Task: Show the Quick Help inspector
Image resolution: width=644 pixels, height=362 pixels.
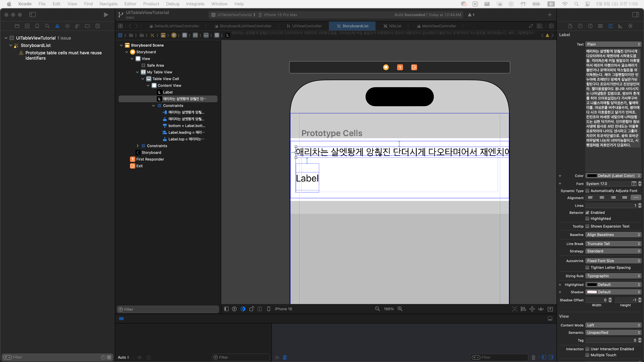Action: tap(590, 26)
